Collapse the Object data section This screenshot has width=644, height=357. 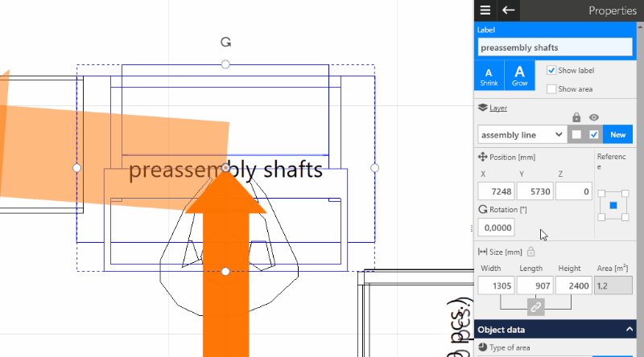click(630, 329)
